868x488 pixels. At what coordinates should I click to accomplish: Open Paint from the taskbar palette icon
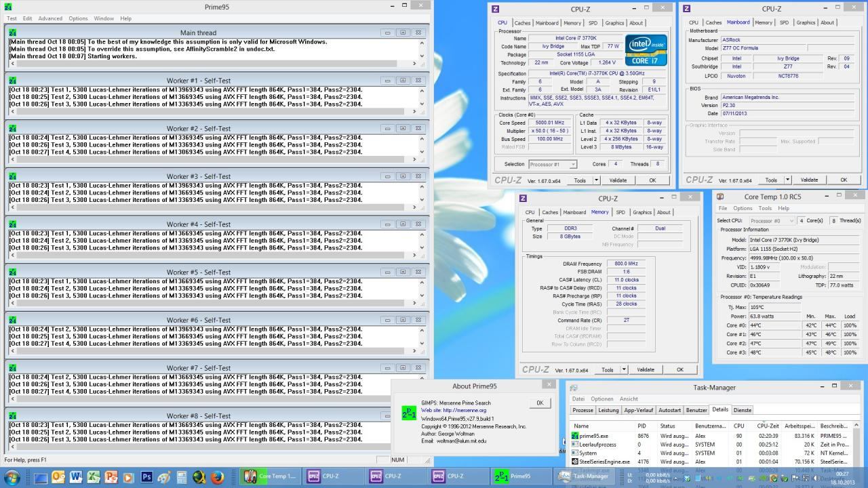[x=164, y=477]
